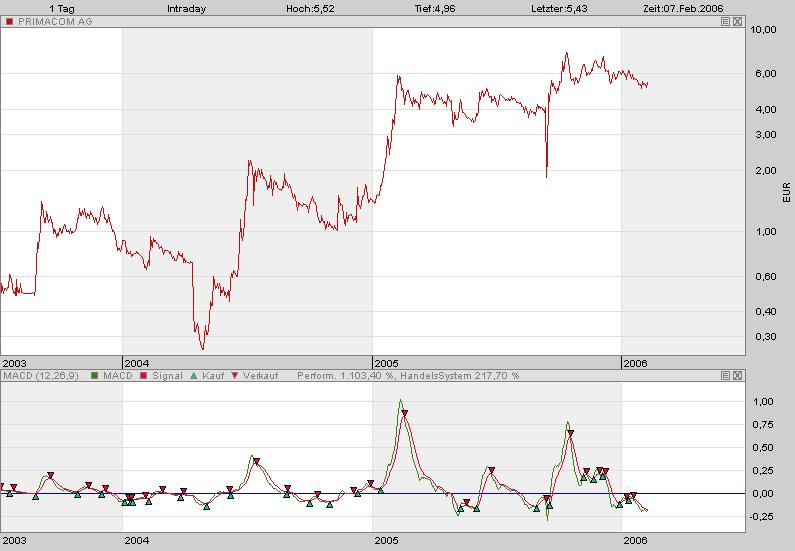This screenshot has height=551, width=795.
Task: Click the Tief:4,96 value
Action: (x=435, y=9)
